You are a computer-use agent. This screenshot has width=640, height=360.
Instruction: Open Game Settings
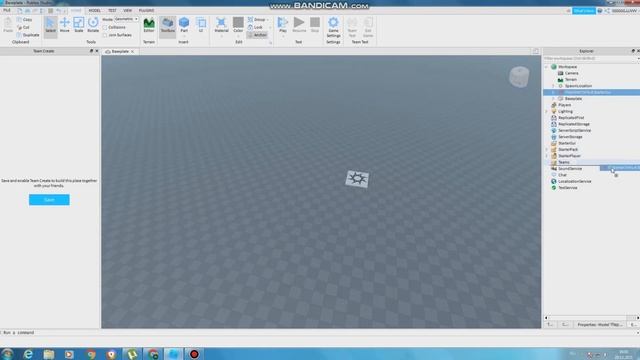[333, 27]
